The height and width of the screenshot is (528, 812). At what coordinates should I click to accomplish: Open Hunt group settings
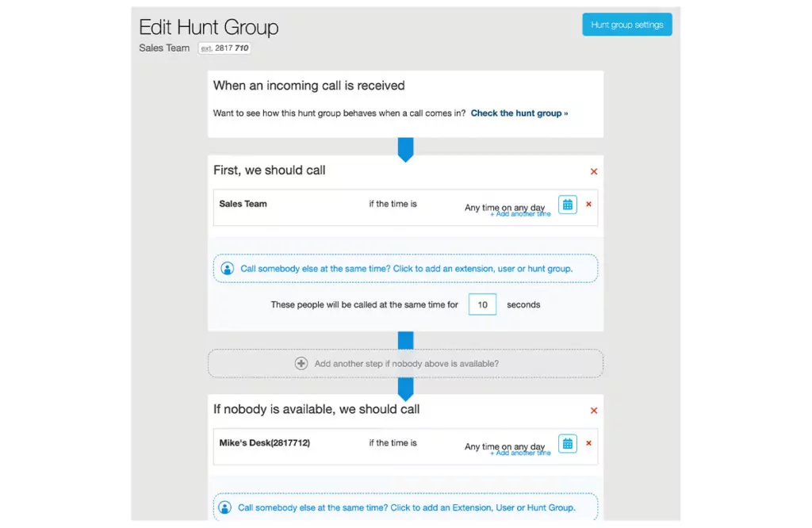[627, 25]
